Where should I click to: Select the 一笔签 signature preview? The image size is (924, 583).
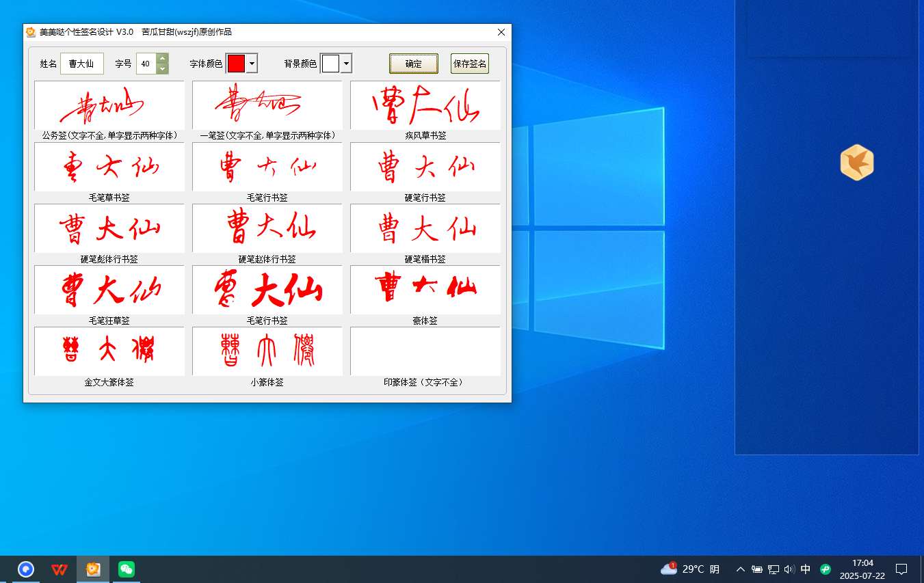[x=267, y=105]
